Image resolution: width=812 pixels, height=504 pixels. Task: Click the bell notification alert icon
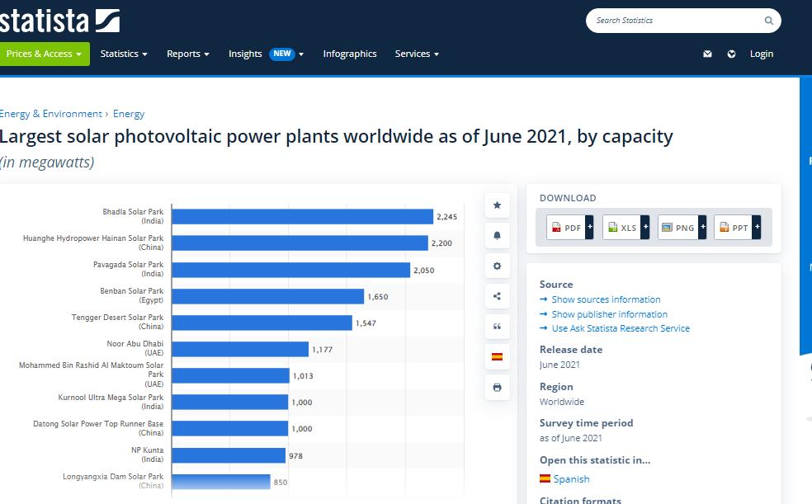click(497, 236)
